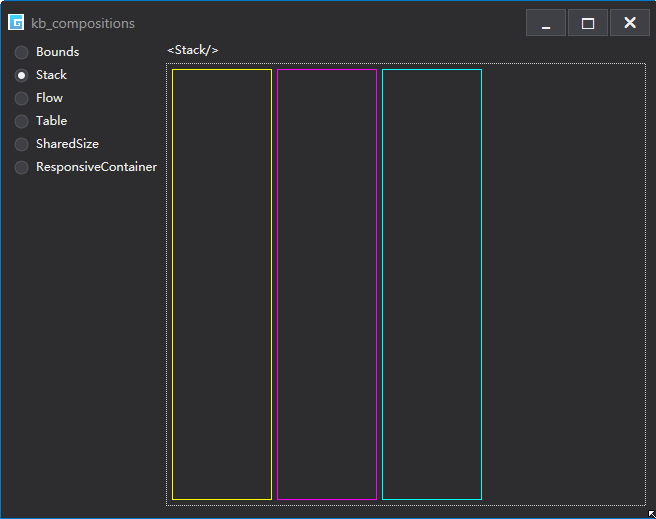Click inside the yellow bordered box
656x519 pixels.
tap(222, 284)
